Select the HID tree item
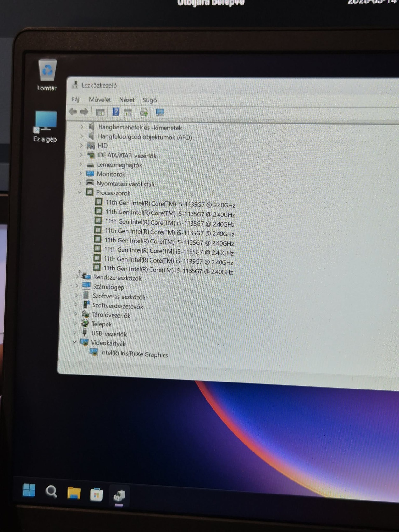This screenshot has height=532, width=399. [x=102, y=146]
